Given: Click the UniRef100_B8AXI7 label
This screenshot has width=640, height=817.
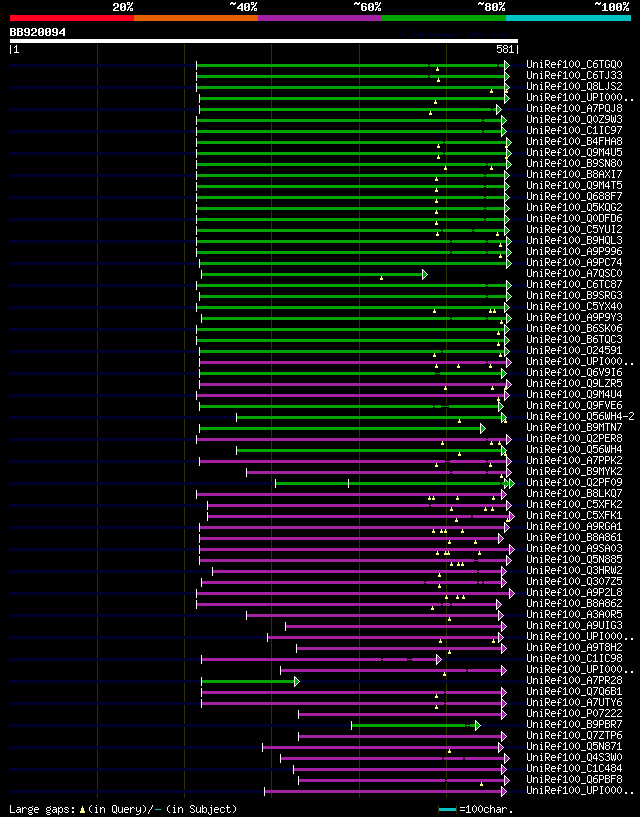Looking at the screenshot, I should 574,174.
